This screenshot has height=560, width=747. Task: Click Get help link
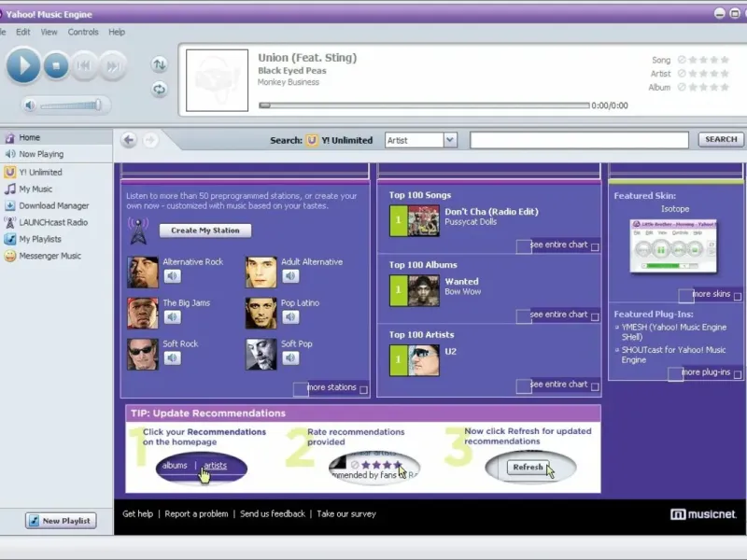[x=137, y=514]
